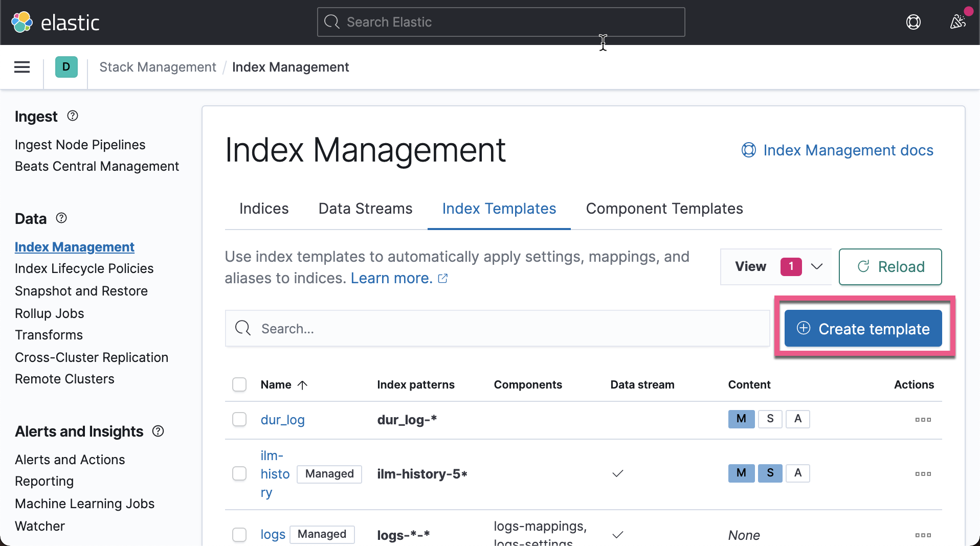Select the logs template checkbox

coord(239,534)
